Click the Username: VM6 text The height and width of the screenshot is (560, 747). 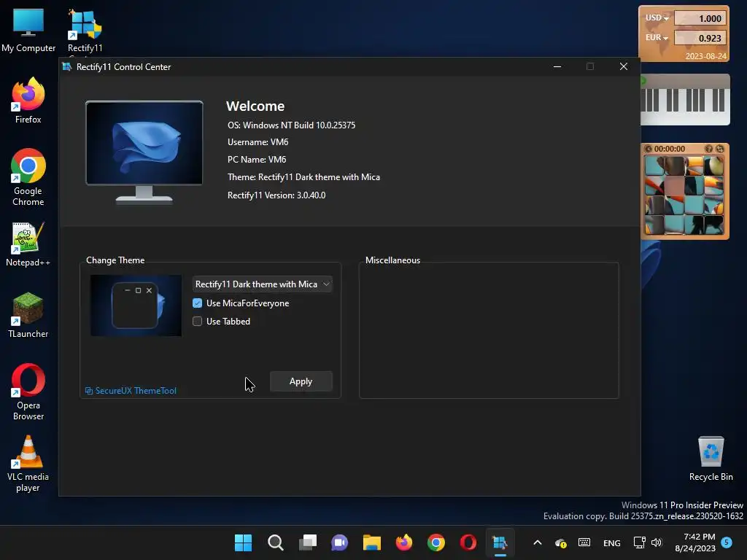(258, 142)
